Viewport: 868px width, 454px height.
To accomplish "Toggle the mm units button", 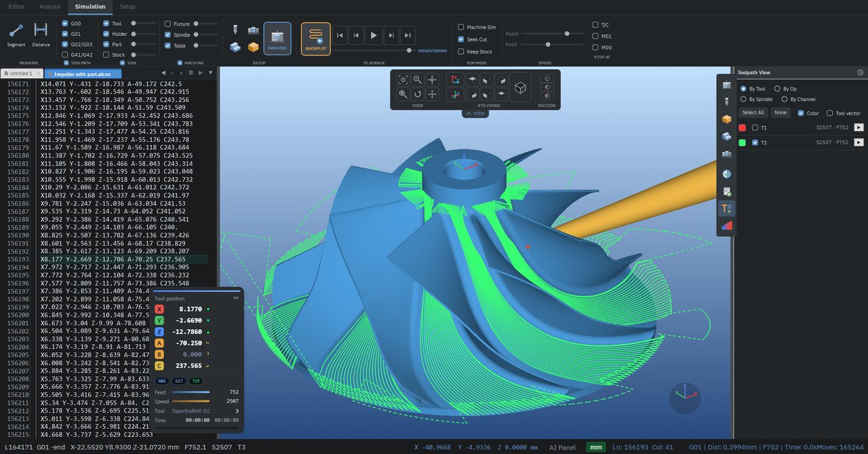I will [596, 447].
